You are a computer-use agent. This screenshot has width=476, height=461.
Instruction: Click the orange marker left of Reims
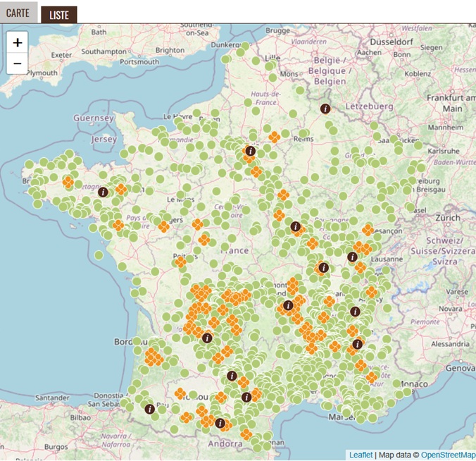pos(275,137)
